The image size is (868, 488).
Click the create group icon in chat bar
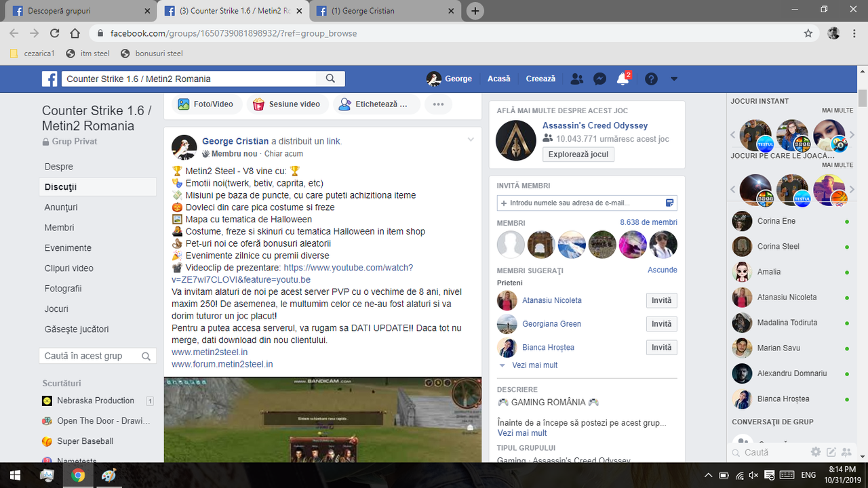pos(847,452)
